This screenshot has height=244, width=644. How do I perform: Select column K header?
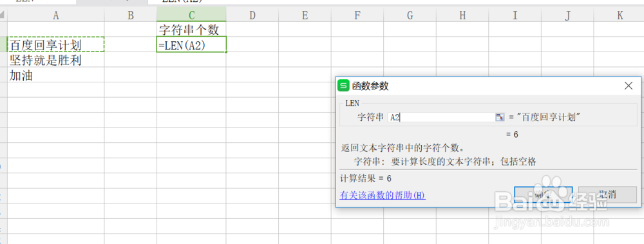620,15
